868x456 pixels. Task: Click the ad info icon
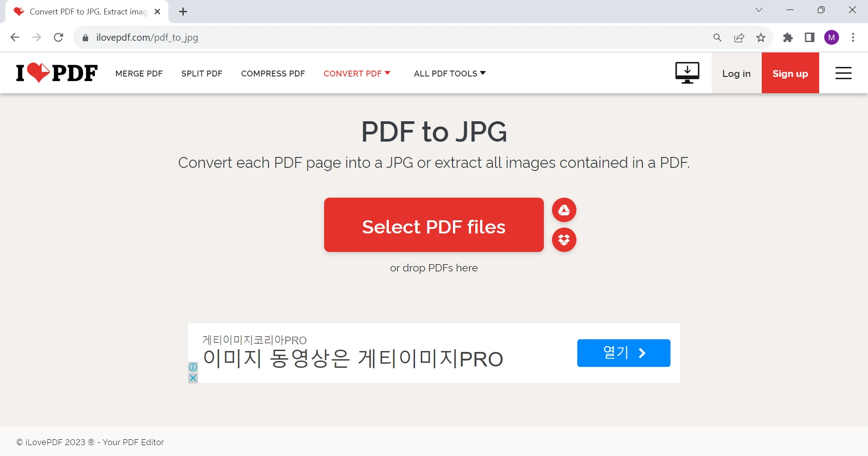(x=193, y=367)
